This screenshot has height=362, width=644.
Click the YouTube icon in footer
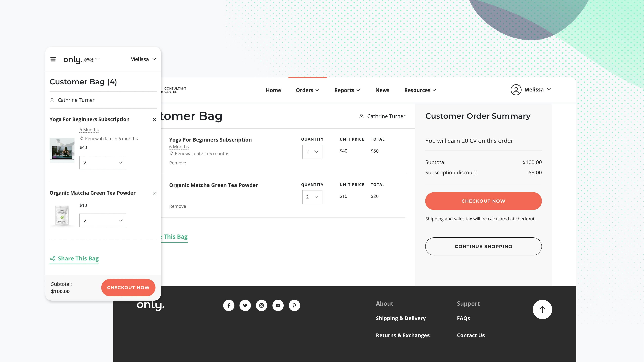click(278, 305)
